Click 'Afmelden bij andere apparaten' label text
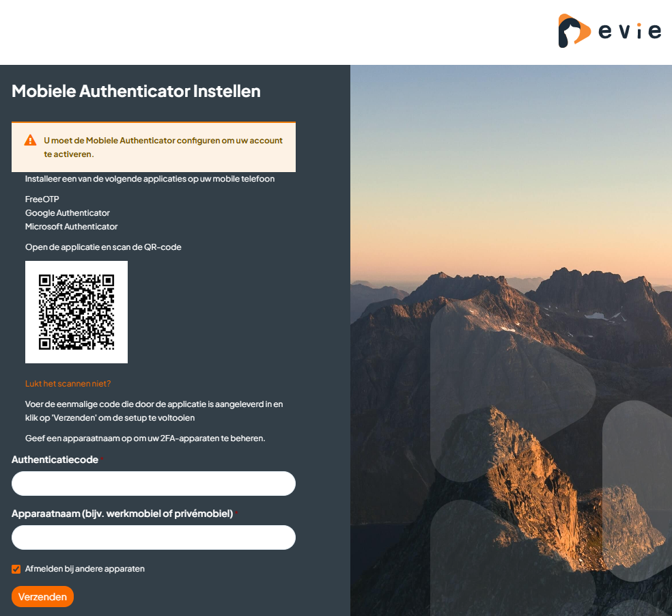 (85, 569)
